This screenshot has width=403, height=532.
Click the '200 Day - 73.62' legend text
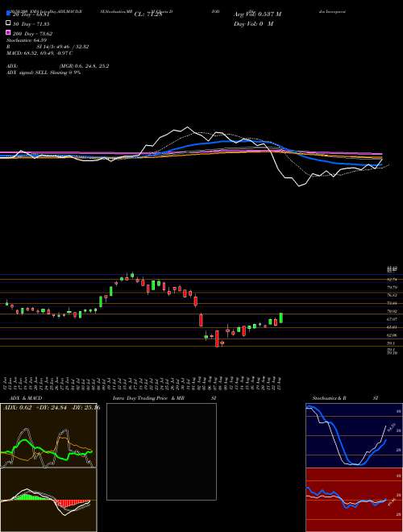coord(32,34)
